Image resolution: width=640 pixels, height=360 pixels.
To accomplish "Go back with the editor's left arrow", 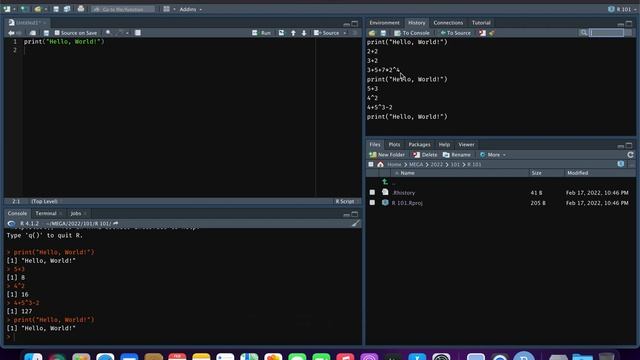I will [x=11, y=33].
